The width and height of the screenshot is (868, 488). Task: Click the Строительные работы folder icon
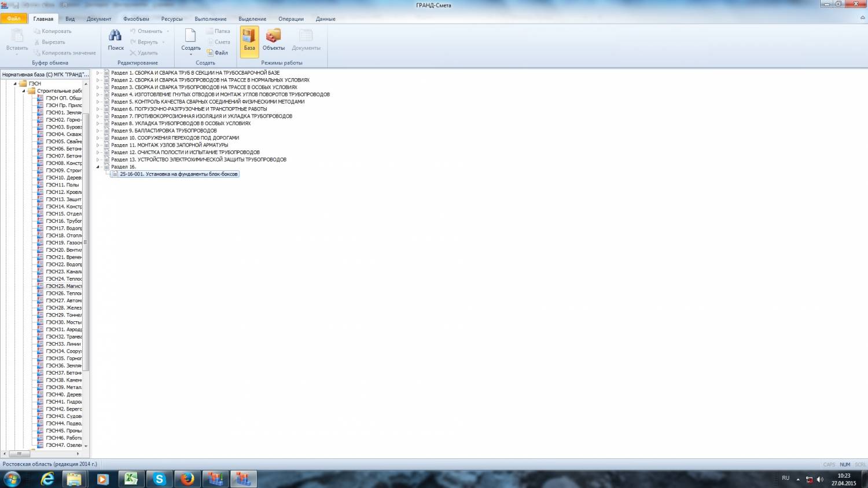(32, 91)
